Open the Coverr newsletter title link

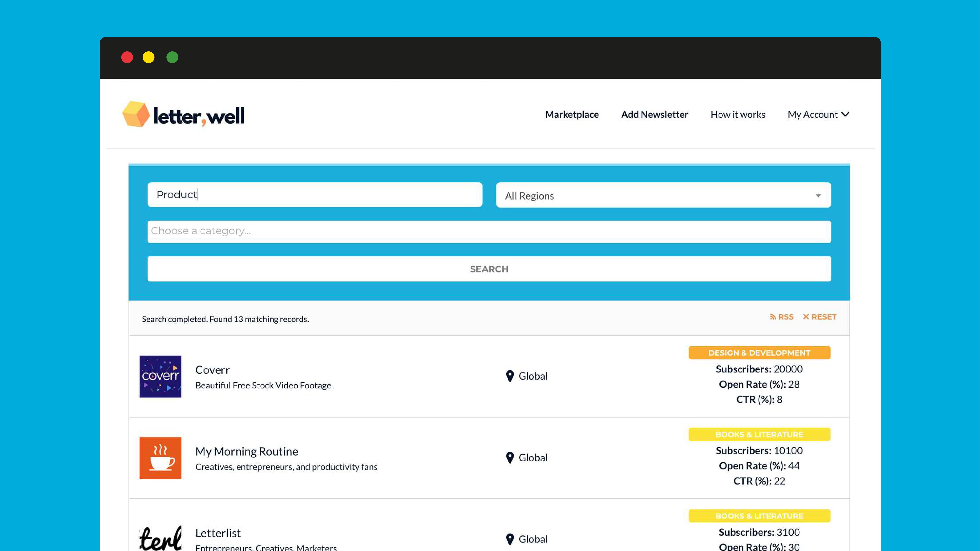212,370
